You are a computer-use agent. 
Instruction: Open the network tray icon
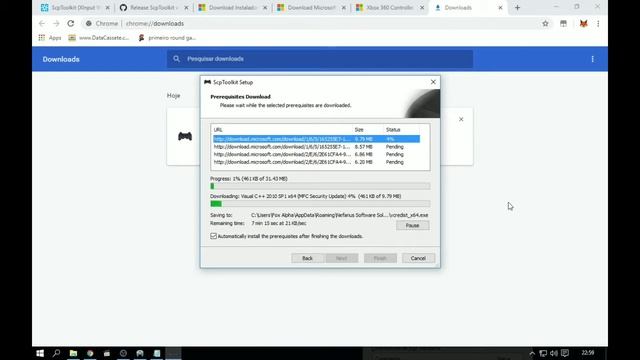(x=543, y=353)
